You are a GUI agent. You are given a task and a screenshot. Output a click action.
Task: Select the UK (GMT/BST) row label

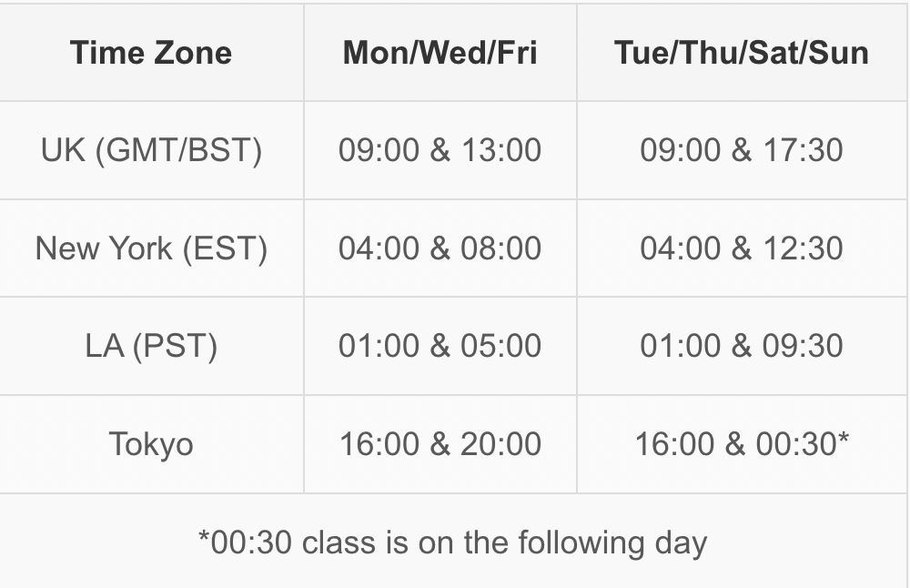point(151,150)
